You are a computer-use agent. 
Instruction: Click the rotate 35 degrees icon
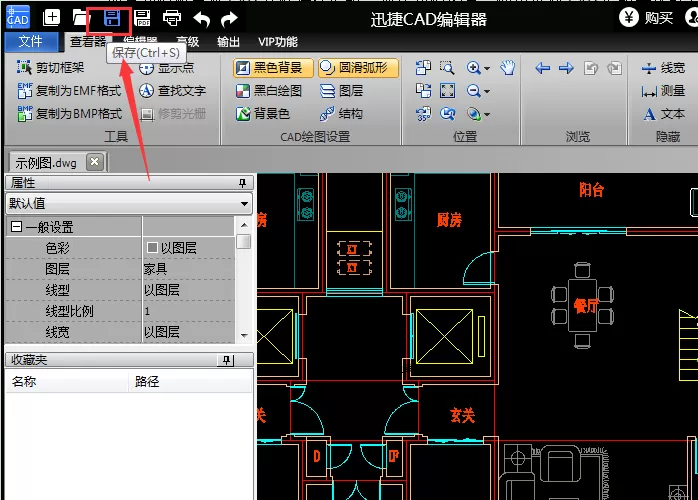coord(423,114)
